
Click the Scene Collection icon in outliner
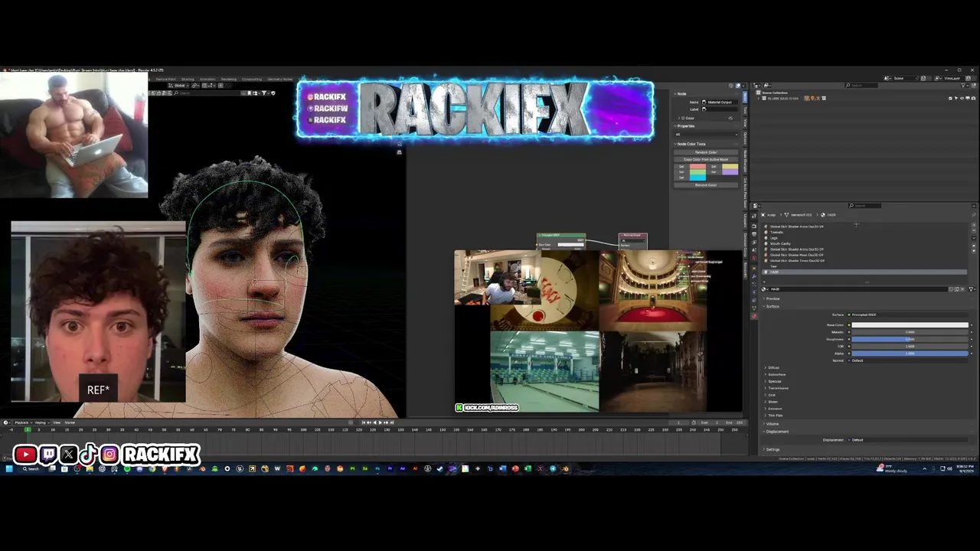(758, 93)
